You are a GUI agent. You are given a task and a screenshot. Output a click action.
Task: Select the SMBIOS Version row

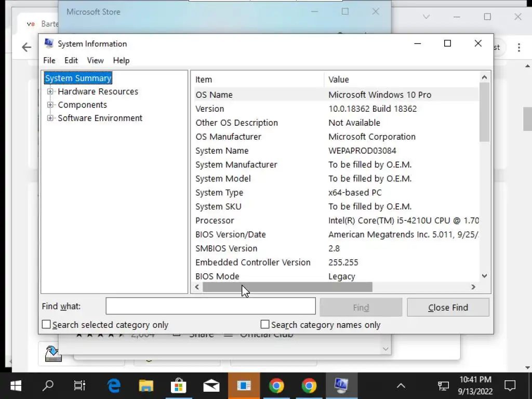coord(336,248)
